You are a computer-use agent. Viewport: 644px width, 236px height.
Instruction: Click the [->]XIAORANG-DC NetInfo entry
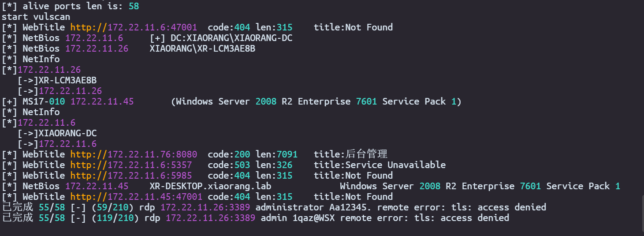coord(57,133)
